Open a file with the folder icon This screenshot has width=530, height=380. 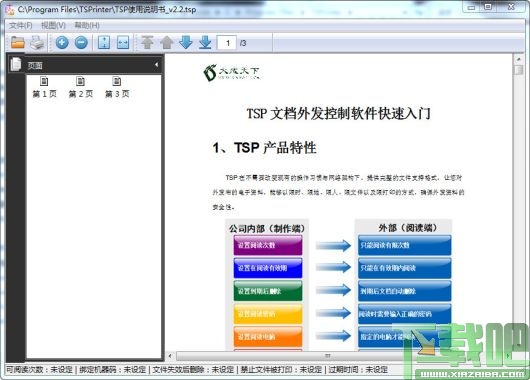click(x=18, y=43)
